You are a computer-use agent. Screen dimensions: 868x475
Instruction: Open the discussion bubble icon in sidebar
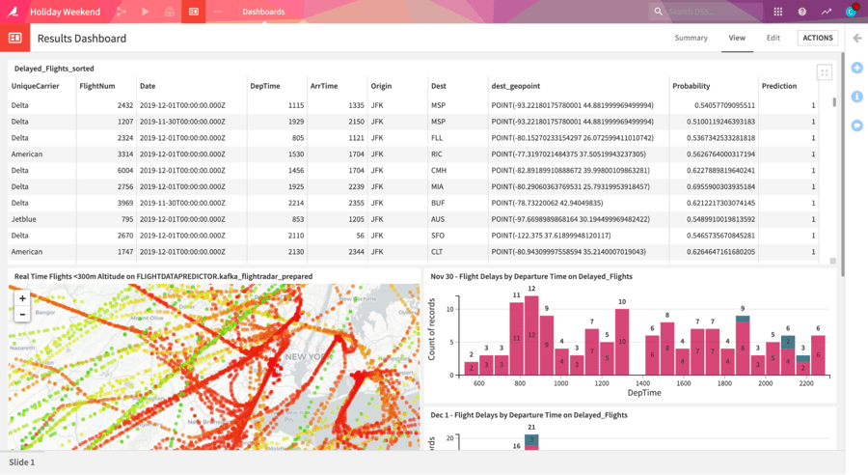click(857, 126)
